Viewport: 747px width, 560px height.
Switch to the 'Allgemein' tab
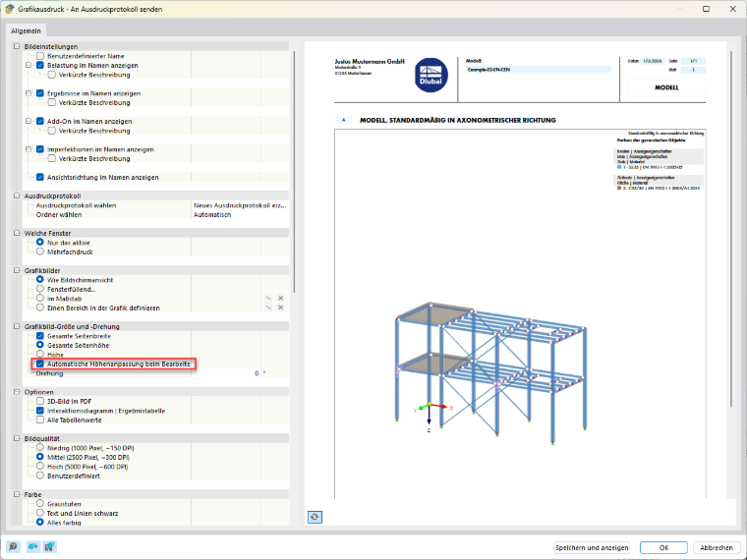26,31
